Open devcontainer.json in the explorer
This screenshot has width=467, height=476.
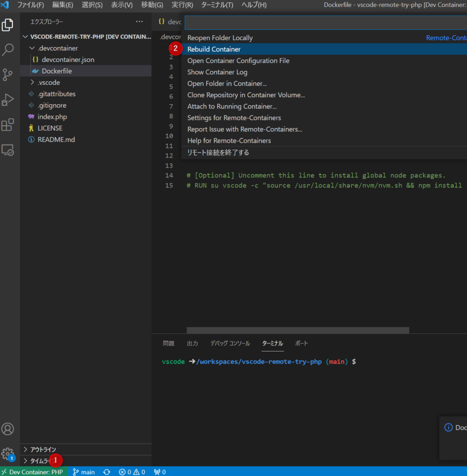click(86, 59)
